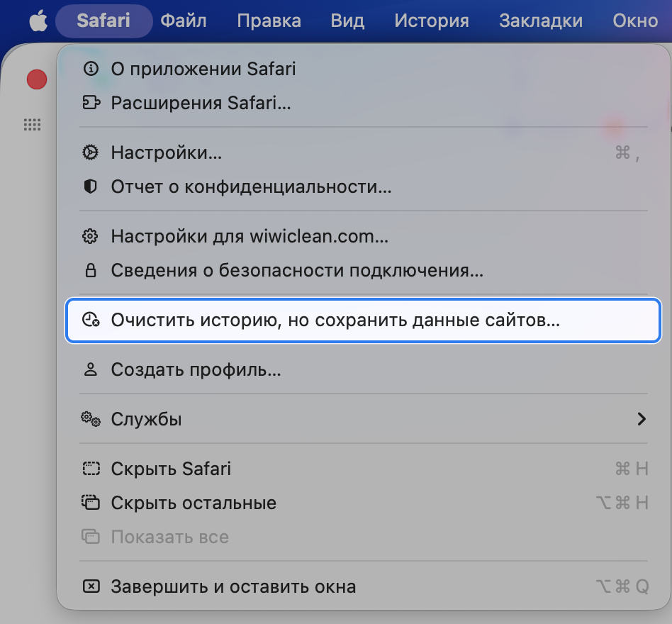Open the Правка menu
This screenshot has width=672, height=624.
[269, 21]
